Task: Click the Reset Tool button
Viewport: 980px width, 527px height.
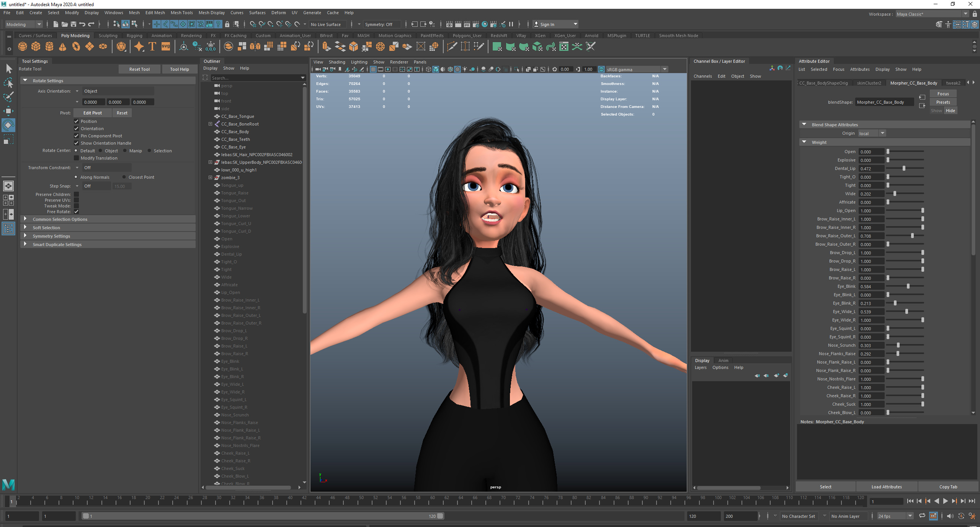Action: tap(139, 69)
